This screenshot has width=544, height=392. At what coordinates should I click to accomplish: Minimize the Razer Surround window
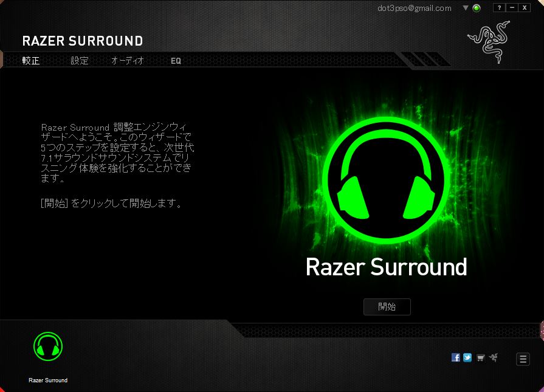coord(512,8)
